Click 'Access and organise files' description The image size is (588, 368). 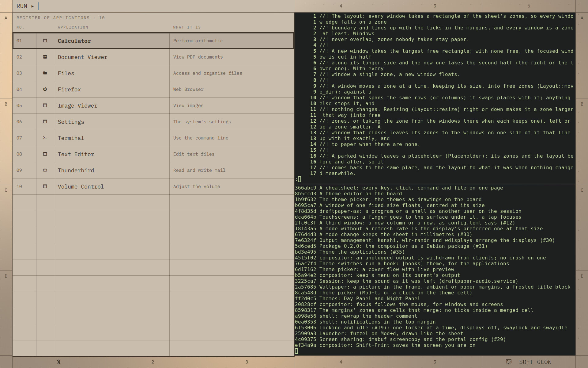point(208,73)
